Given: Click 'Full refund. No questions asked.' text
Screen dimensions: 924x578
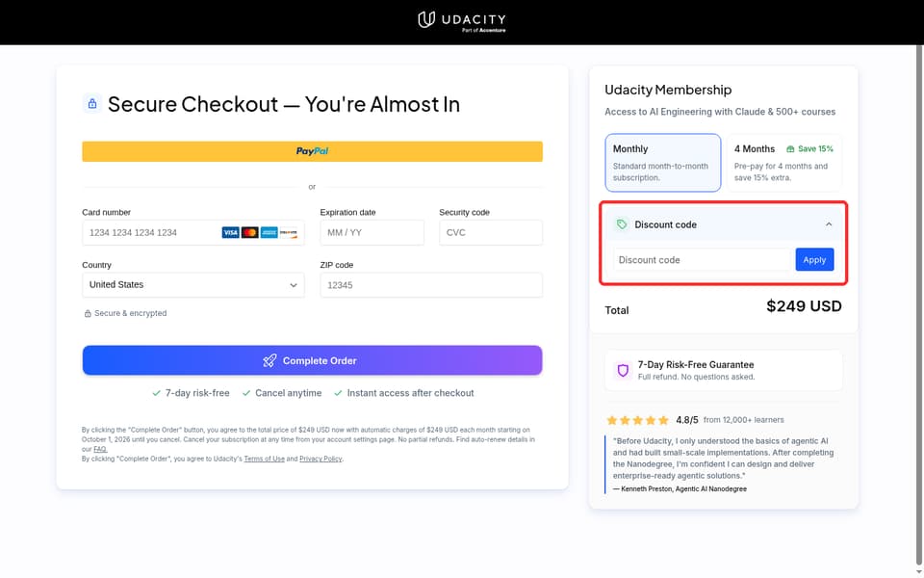Looking at the screenshot, I should click(696, 377).
